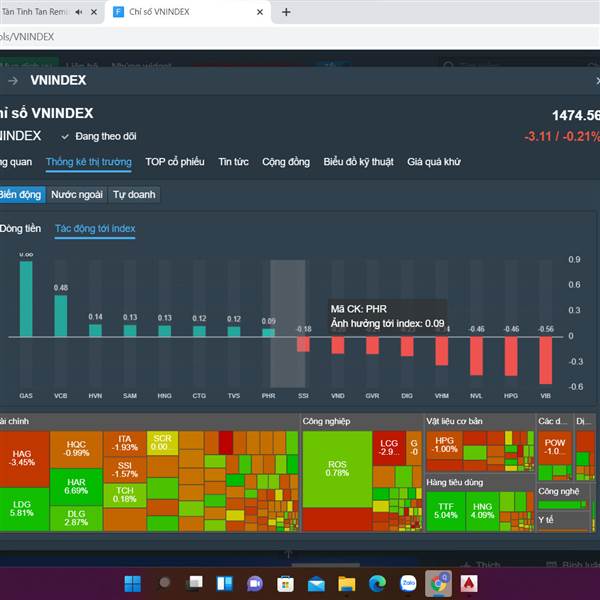This screenshot has width=600, height=600.
Task: Click the HAR 6.69% heatmap tile
Action: (76, 487)
